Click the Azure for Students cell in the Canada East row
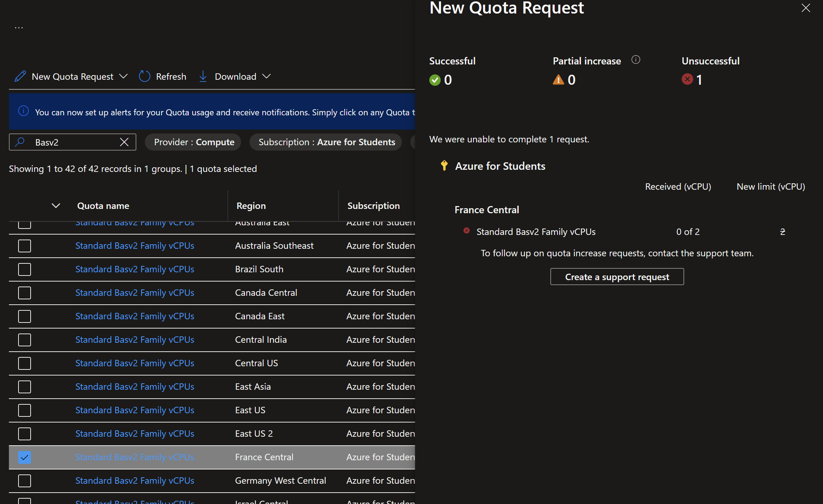 [381, 316]
